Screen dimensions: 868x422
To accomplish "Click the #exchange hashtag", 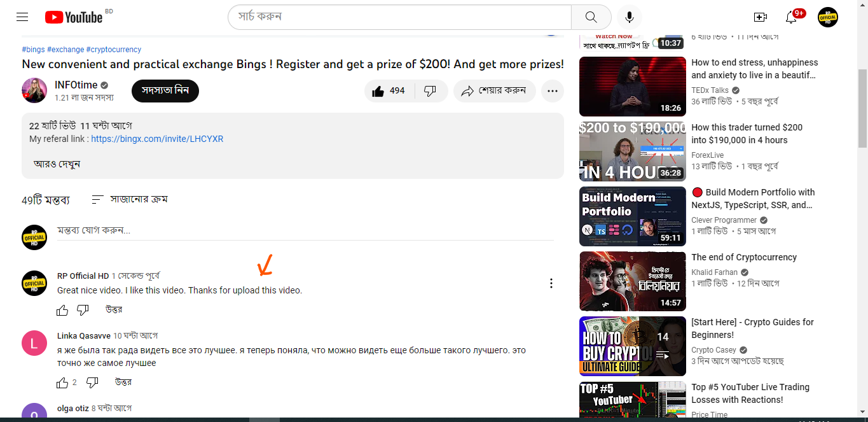I will pyautogui.click(x=65, y=50).
